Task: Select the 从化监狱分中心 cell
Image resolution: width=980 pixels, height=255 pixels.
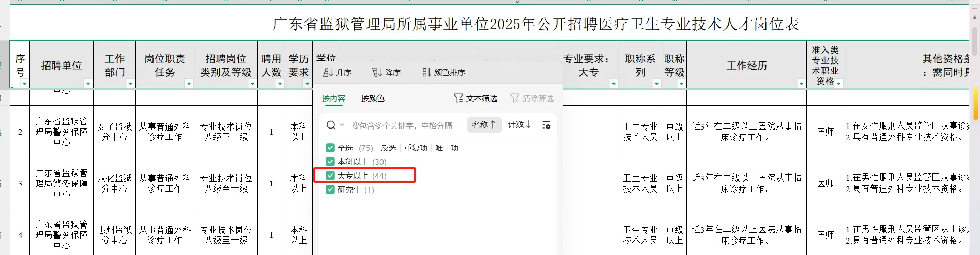Action: tap(115, 183)
